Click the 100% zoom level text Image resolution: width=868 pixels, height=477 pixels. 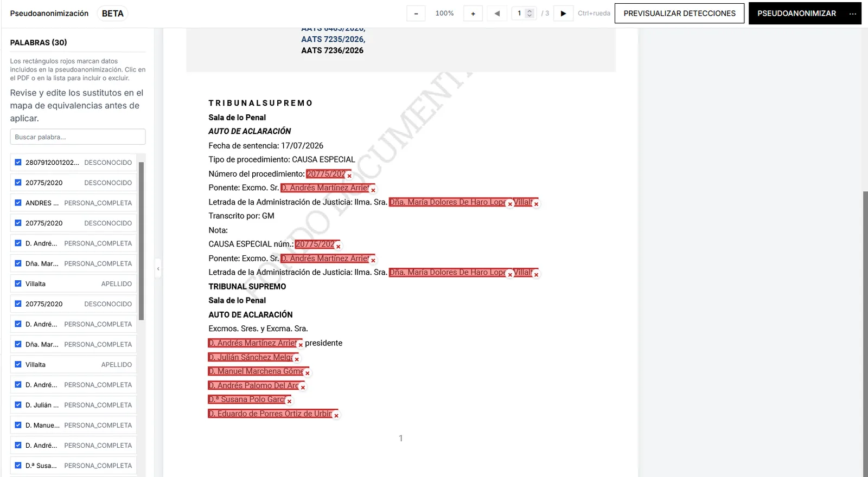click(444, 14)
